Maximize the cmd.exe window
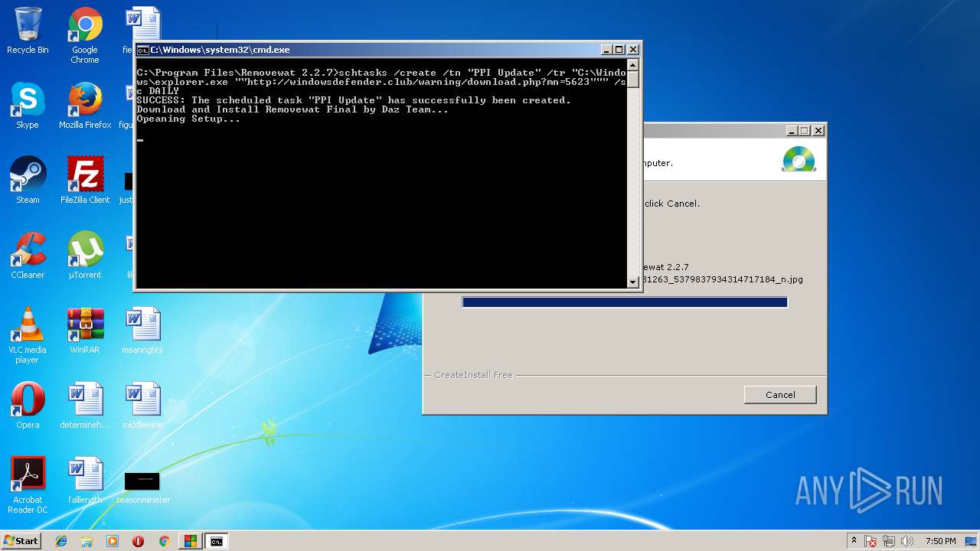This screenshot has height=551, width=980. pos(619,50)
